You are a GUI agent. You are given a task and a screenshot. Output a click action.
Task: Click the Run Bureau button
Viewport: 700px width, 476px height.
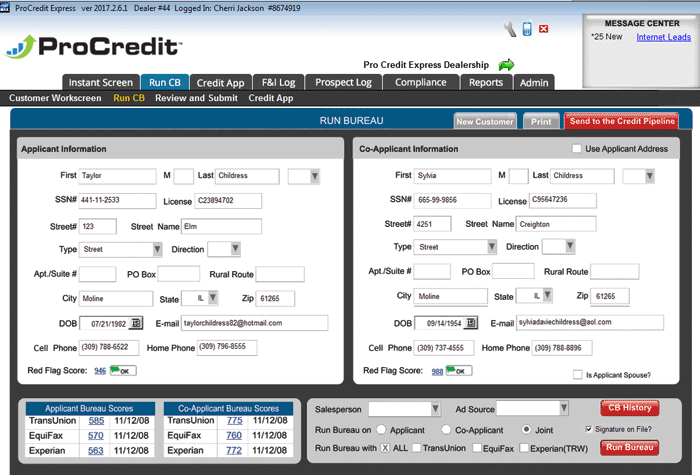tap(629, 447)
